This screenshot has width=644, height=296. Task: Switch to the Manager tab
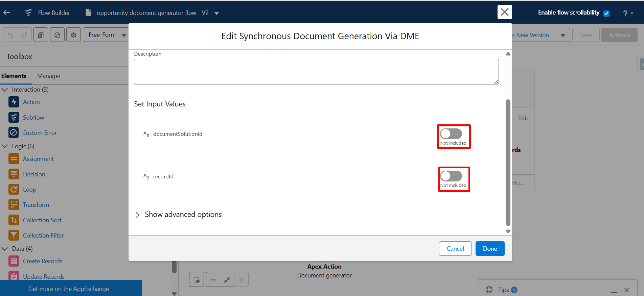[49, 76]
